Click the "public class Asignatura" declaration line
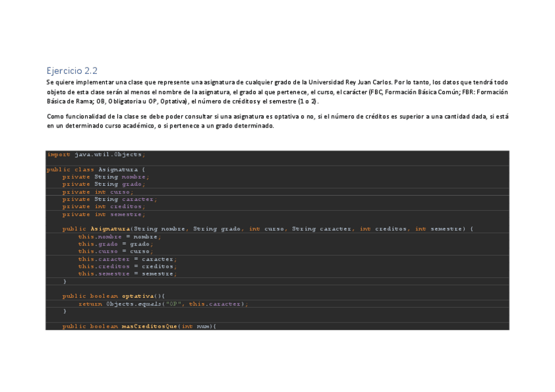 pyautogui.click(x=91, y=169)
